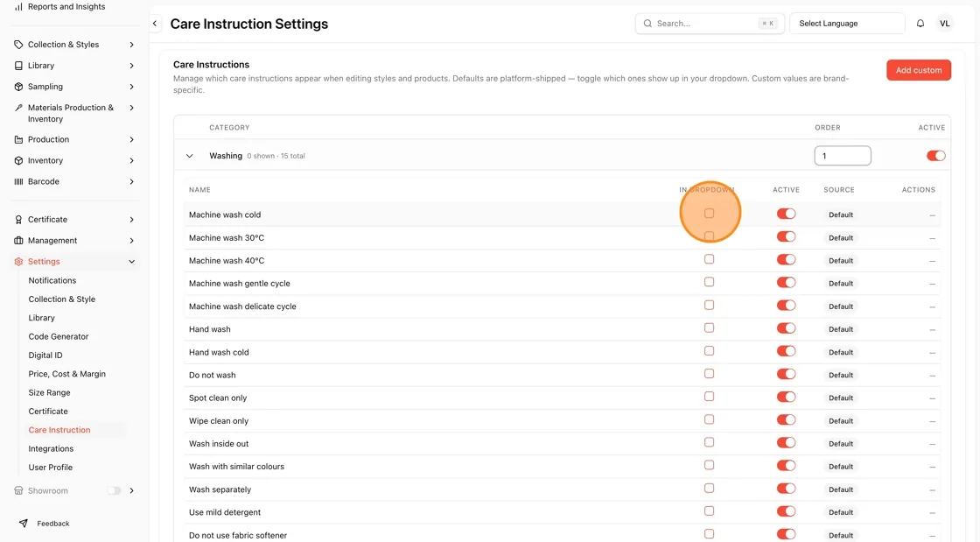This screenshot has height=542, width=980.
Task: Click the Feedback paper plane icon
Action: [x=23, y=524]
